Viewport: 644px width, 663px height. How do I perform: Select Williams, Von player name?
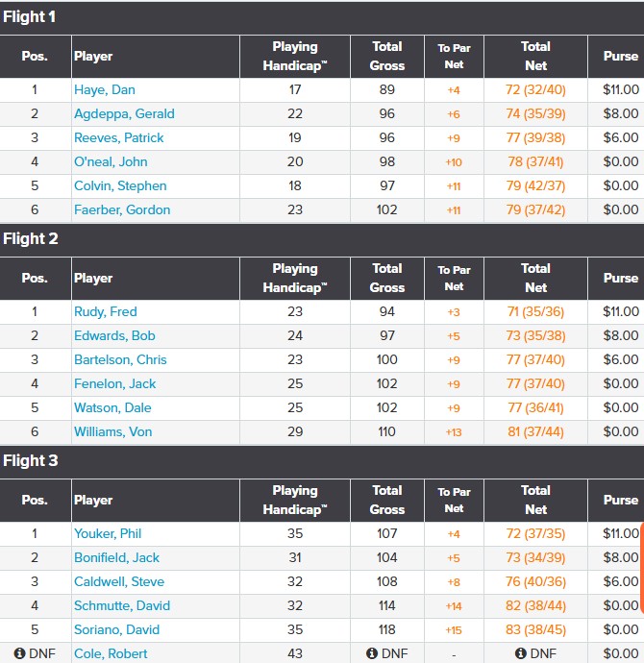(x=112, y=431)
